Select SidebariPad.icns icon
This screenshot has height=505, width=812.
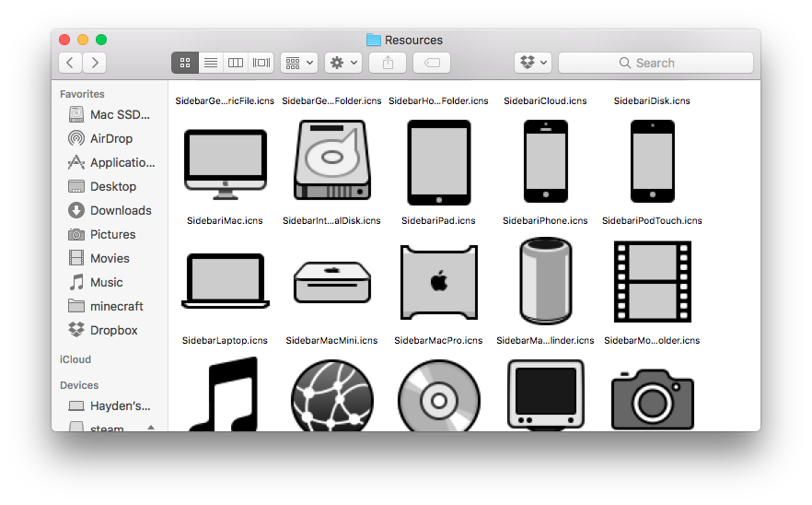click(439, 162)
